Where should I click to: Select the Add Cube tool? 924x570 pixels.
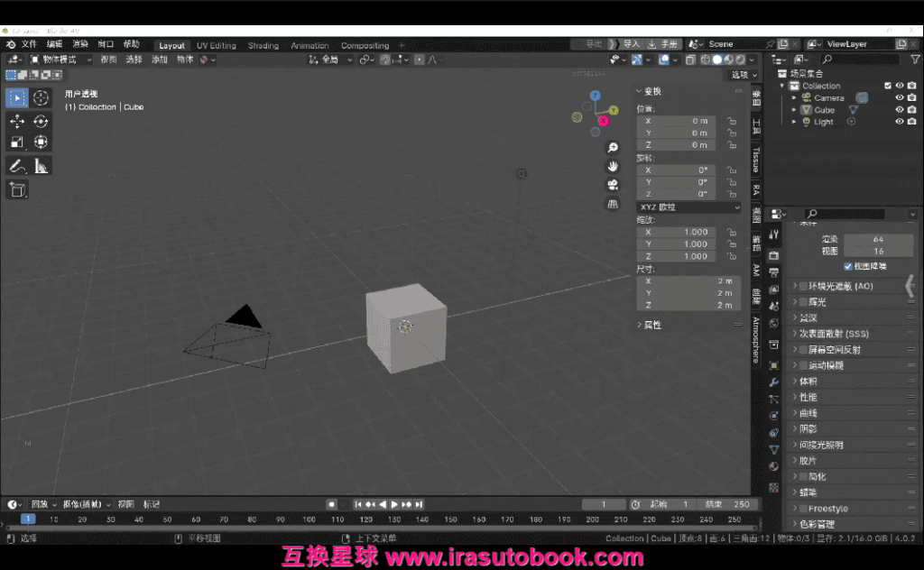coord(17,189)
